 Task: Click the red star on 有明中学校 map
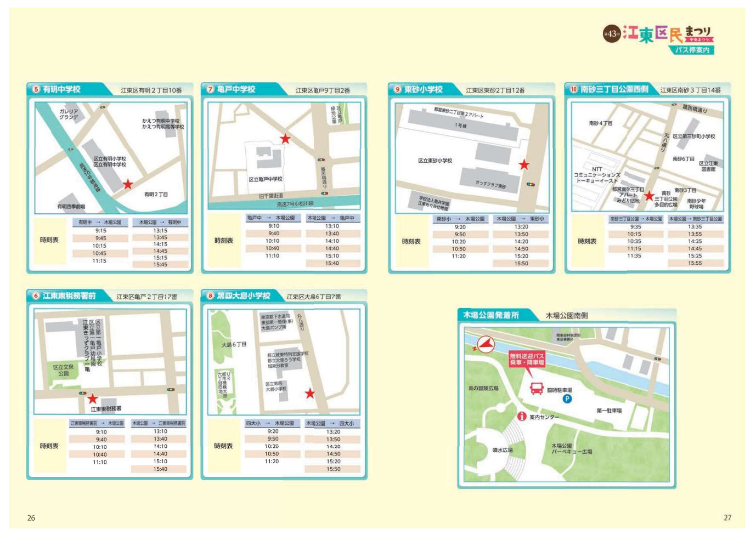(128, 184)
